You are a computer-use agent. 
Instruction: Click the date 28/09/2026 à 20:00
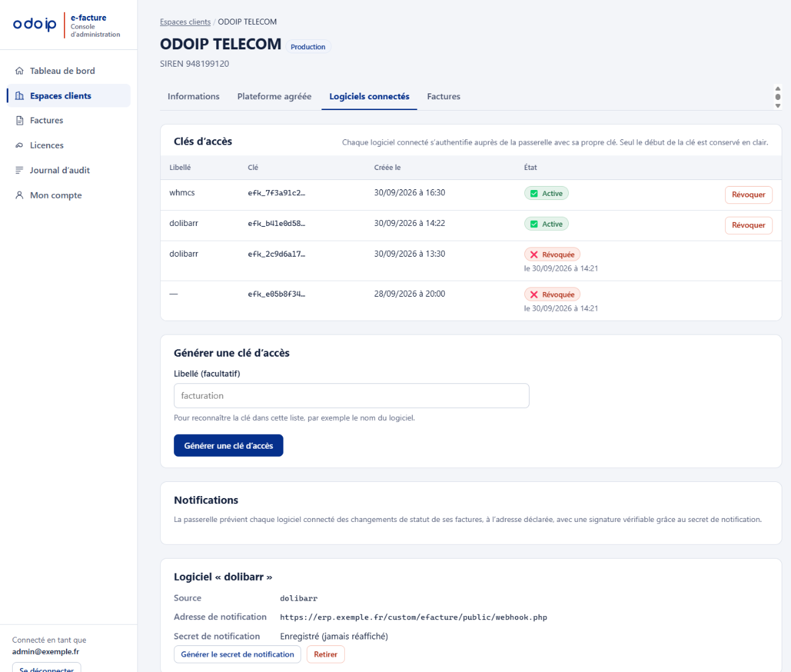coord(410,294)
